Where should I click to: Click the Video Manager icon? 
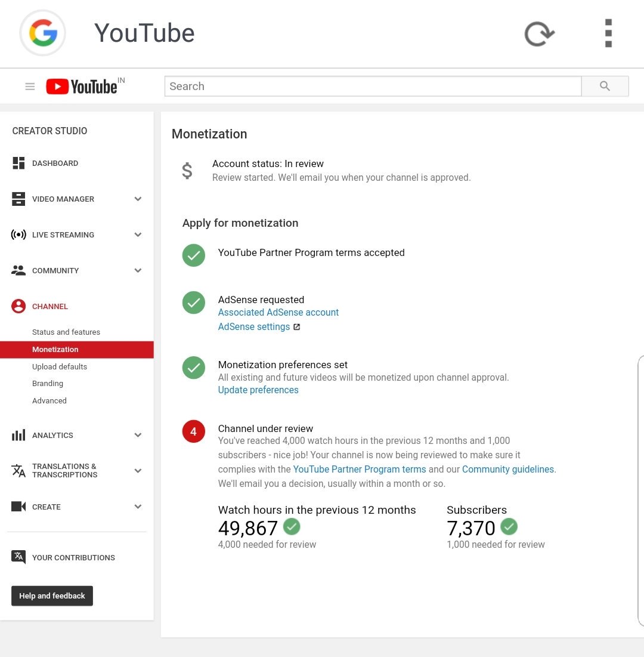tap(18, 199)
